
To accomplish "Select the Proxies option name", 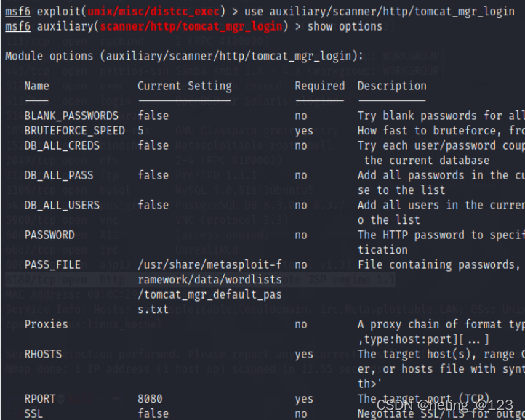I will pos(47,324).
